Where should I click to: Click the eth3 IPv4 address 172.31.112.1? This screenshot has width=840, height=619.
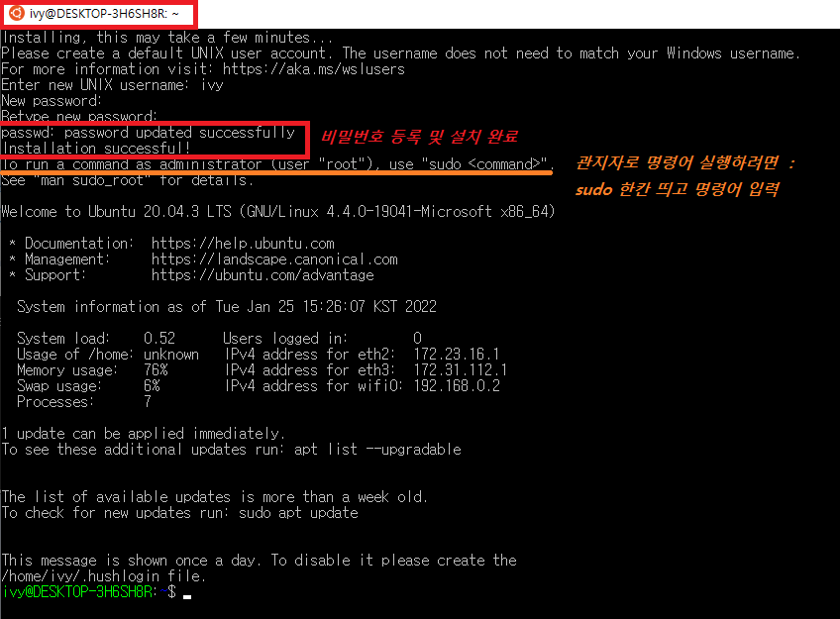click(461, 370)
